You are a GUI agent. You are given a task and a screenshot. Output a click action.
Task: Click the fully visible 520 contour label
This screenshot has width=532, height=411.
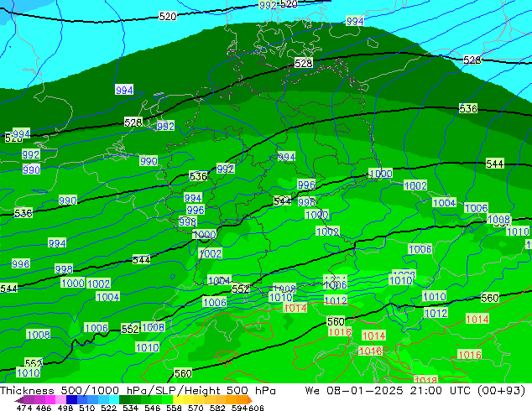pos(168,16)
